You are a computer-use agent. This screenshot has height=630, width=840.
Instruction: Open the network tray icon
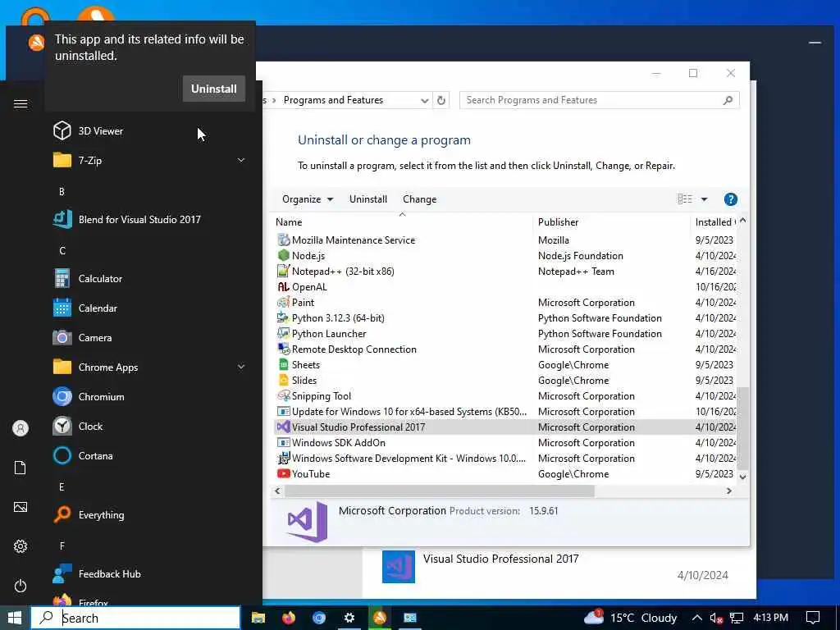point(737,619)
